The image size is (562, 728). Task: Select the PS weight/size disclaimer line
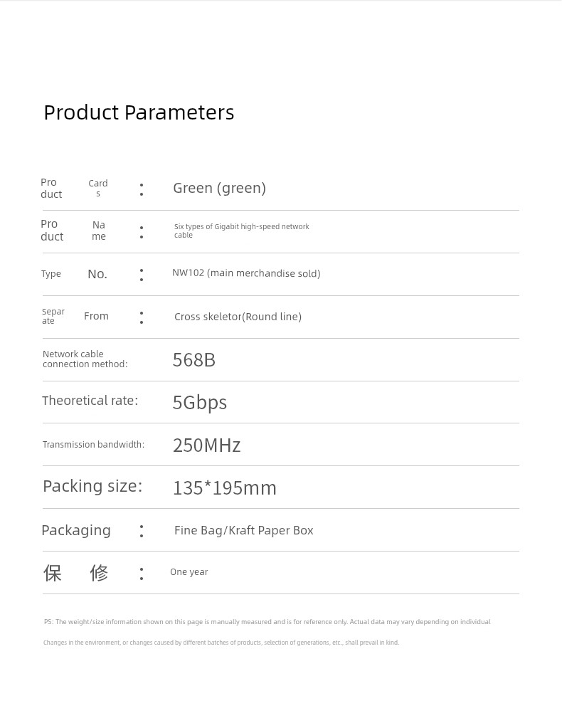[267, 622]
